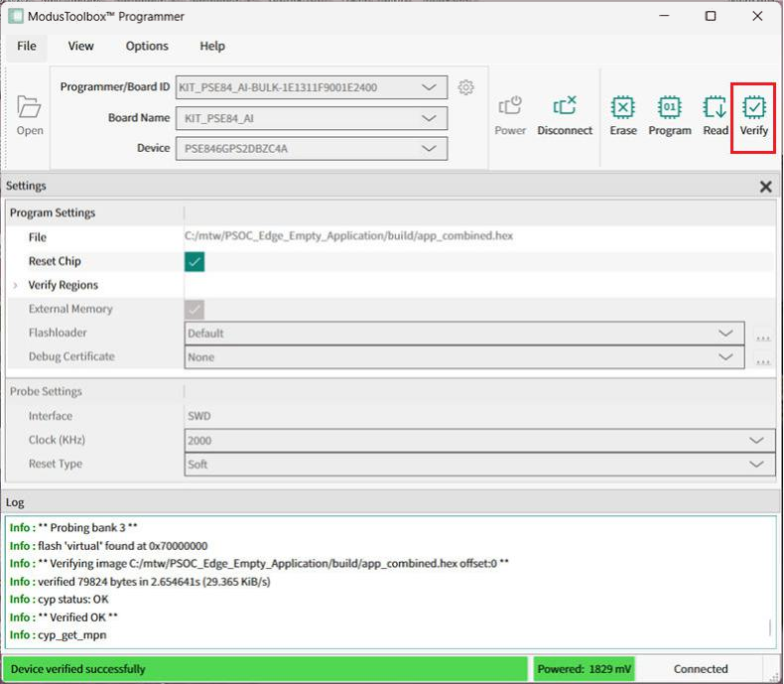Open the View menu
The image size is (784, 684).
click(x=80, y=46)
